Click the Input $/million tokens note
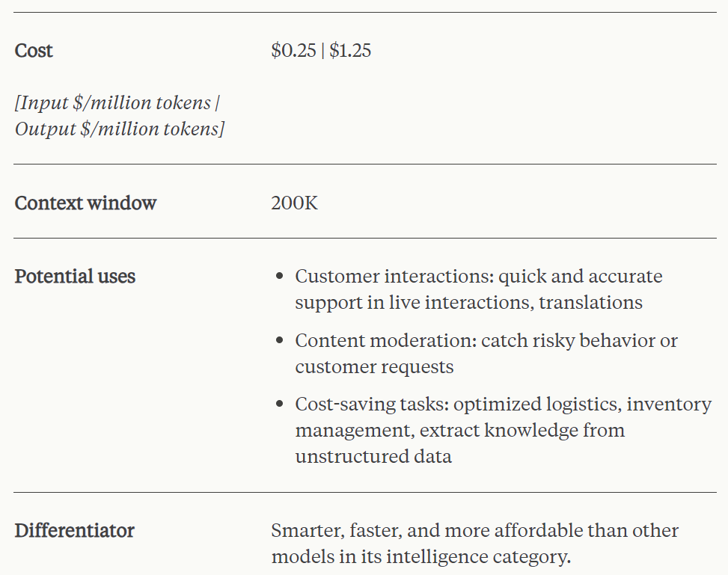 tap(117, 102)
